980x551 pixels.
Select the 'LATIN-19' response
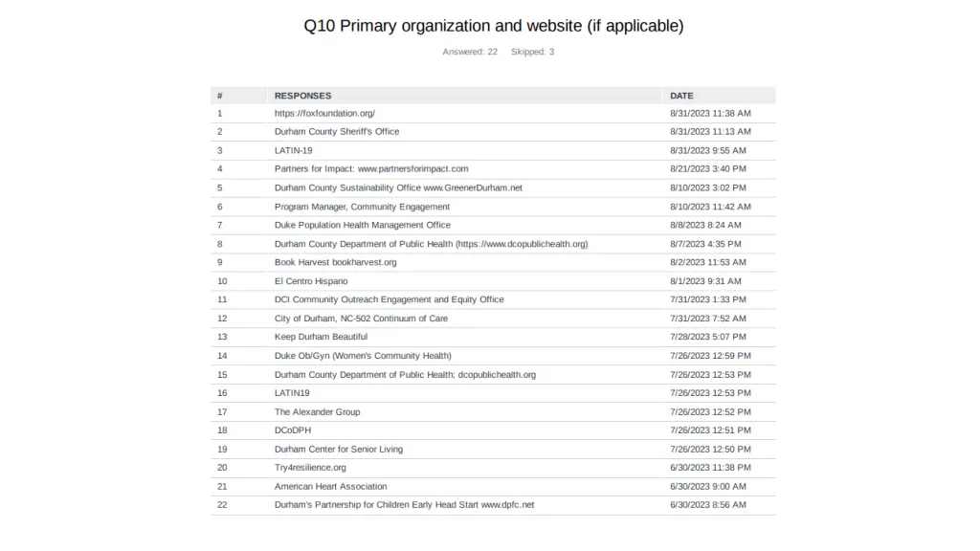click(293, 150)
